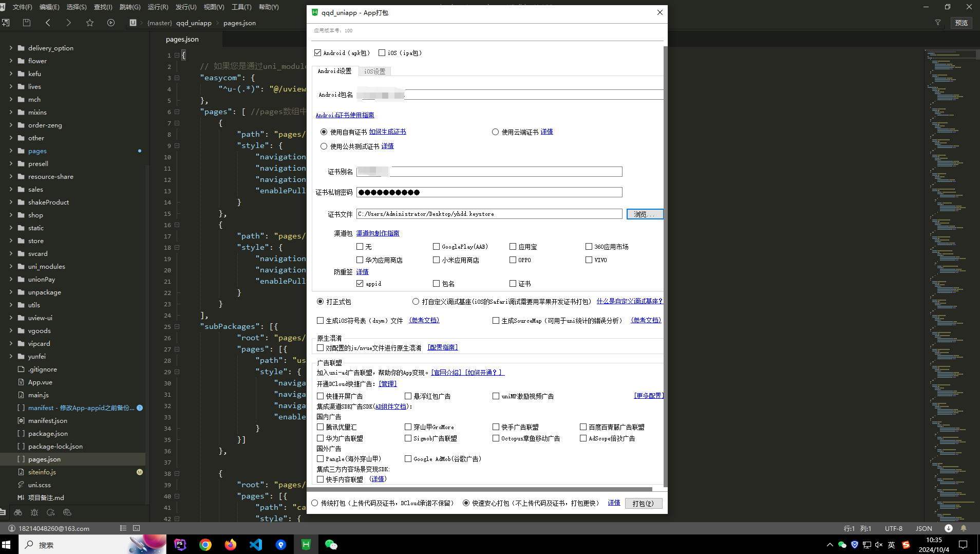
Task: Uncheck the Android (apk包) checkbox
Action: click(318, 52)
